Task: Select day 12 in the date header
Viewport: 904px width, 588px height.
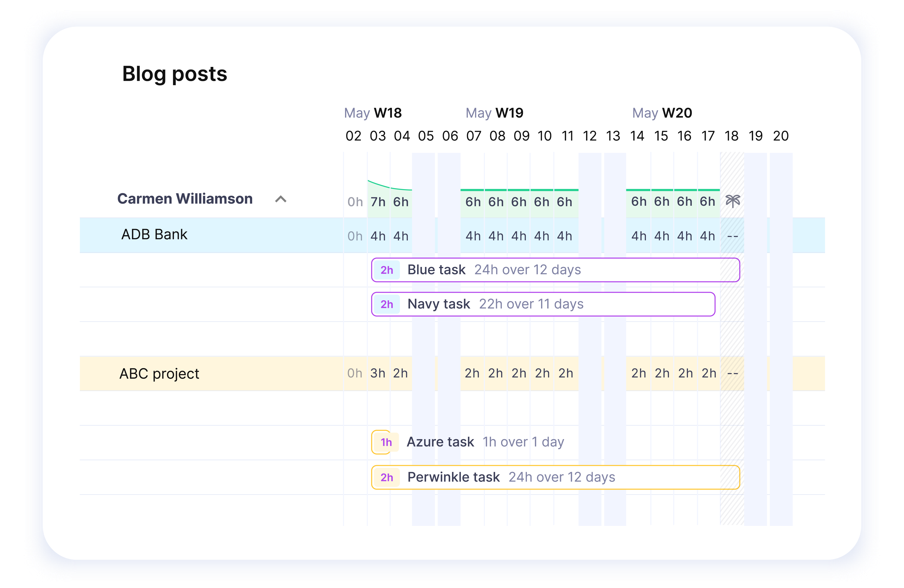Action: click(590, 136)
